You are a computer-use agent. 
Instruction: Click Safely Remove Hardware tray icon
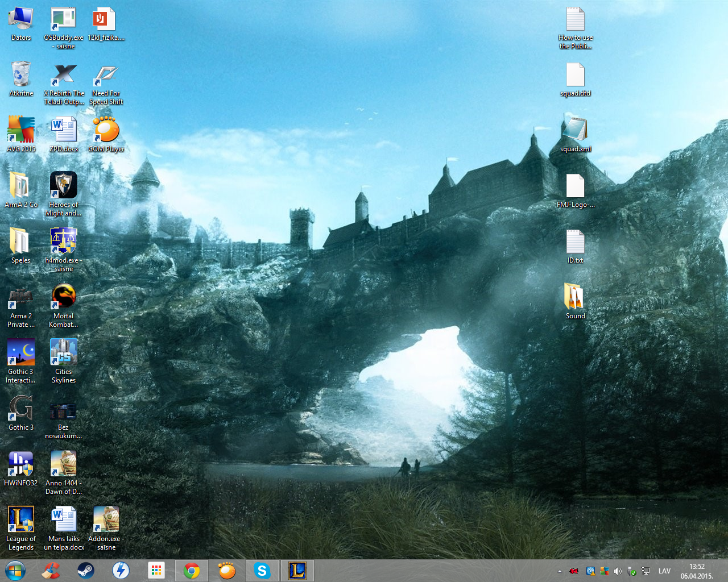point(631,571)
